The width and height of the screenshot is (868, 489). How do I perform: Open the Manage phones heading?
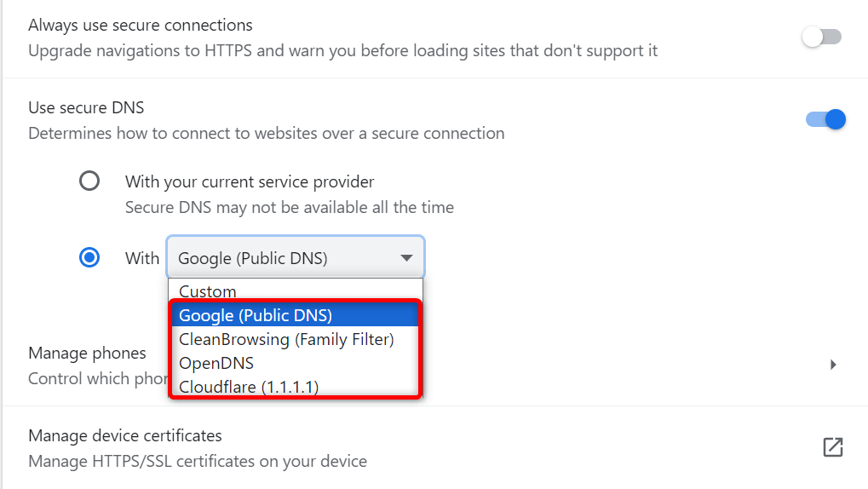[87, 353]
